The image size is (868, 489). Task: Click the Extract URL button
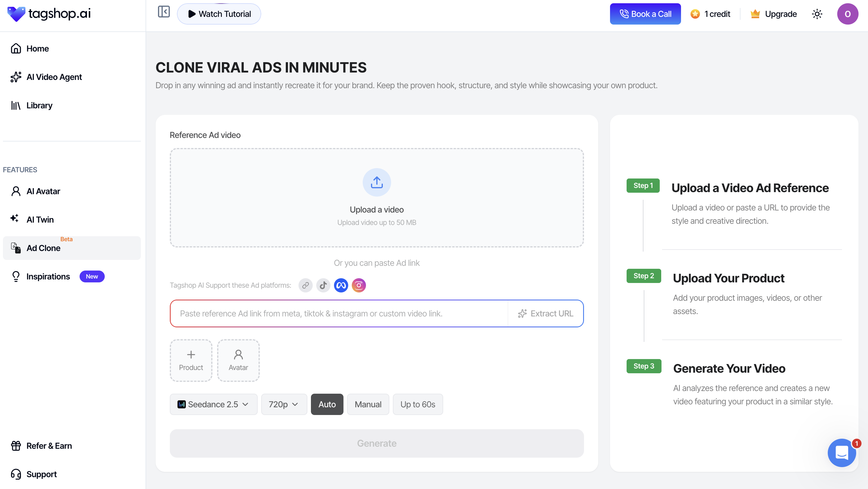(546, 314)
